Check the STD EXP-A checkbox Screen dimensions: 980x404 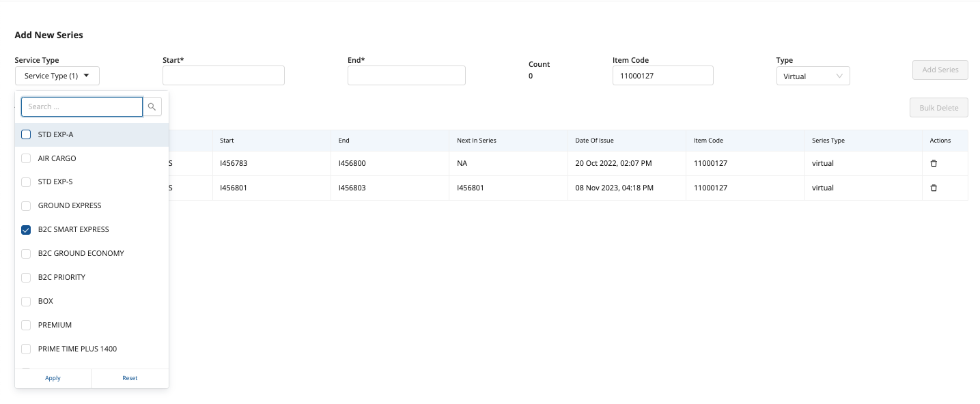(26, 134)
